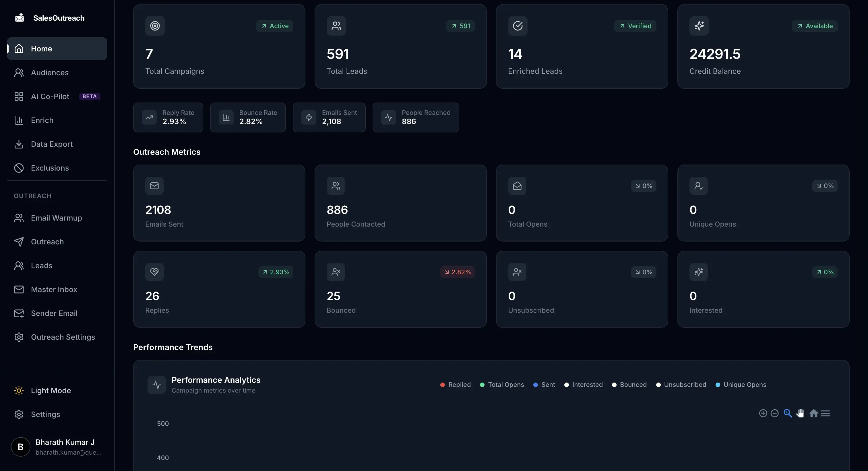Open Master Inbox via envelope icon
Screen dimensions: 868x471
pyautogui.click(x=19, y=289)
